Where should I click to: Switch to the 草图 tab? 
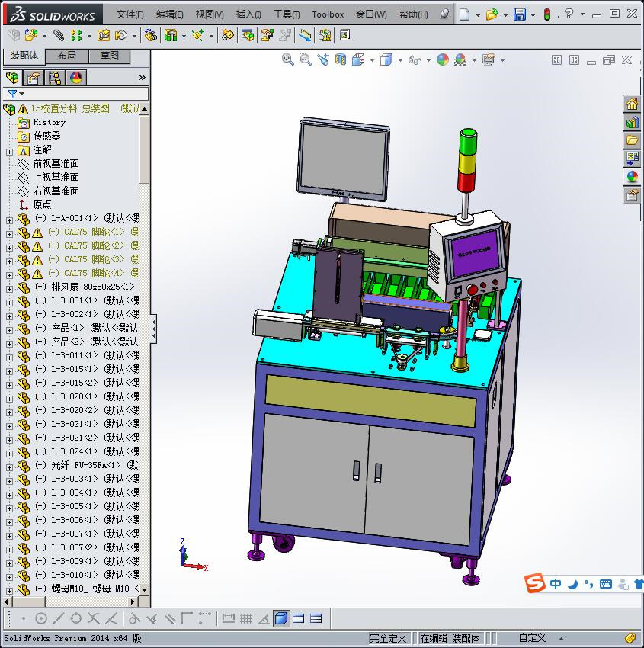click(x=110, y=56)
